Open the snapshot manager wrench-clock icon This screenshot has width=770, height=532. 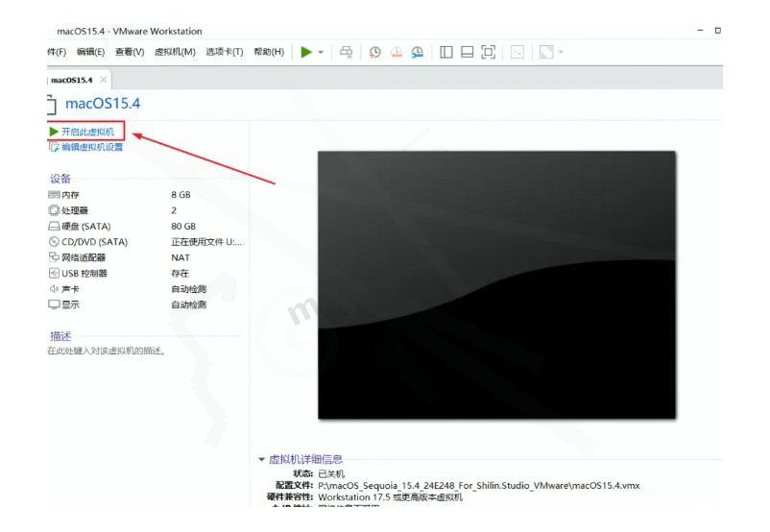tap(418, 52)
